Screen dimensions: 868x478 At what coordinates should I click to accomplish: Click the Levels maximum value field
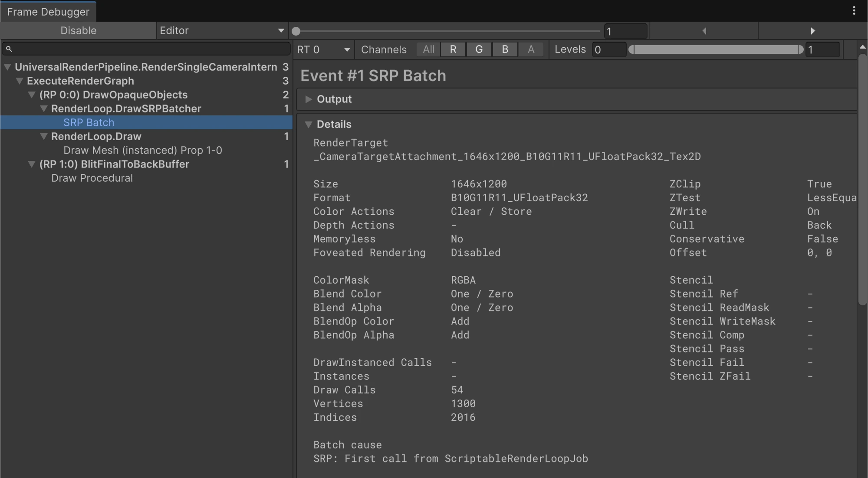coord(822,49)
